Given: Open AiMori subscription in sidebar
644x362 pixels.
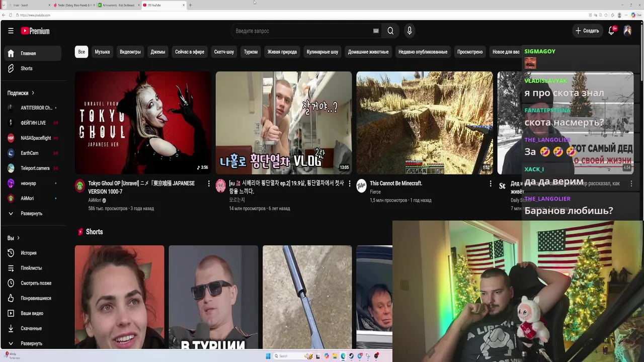Looking at the screenshot, I should pos(33,198).
